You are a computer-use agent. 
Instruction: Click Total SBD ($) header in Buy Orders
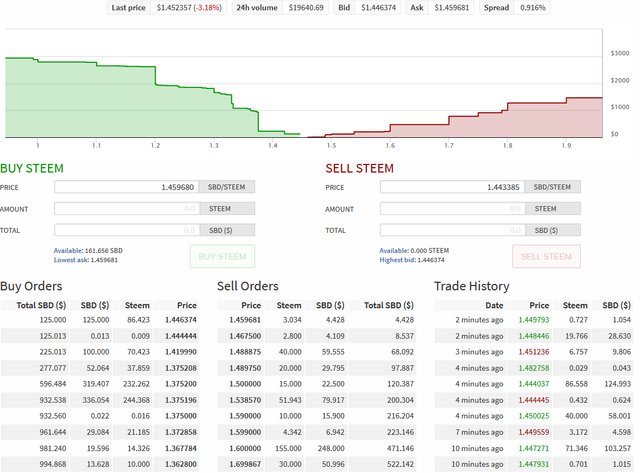pyautogui.click(x=41, y=305)
